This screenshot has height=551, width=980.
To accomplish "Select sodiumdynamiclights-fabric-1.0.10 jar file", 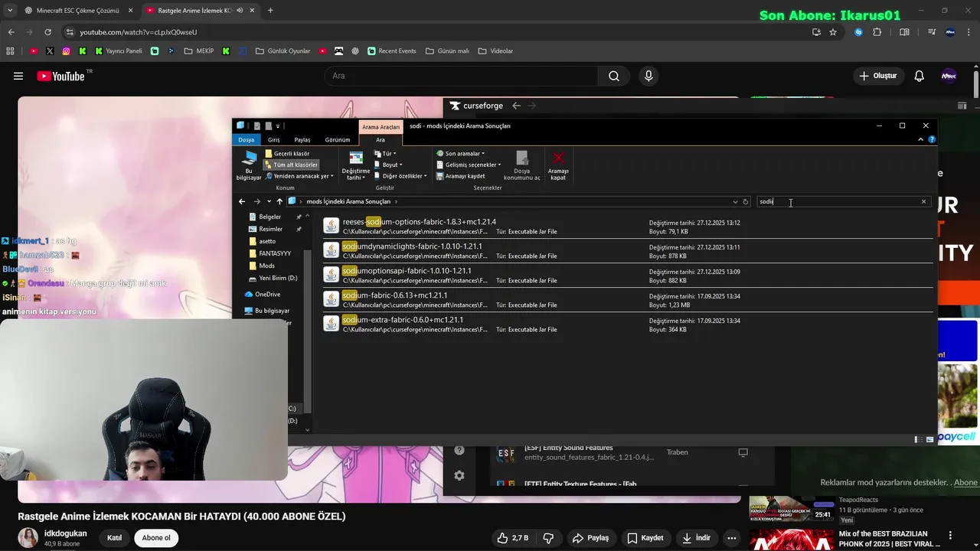I will point(626,251).
